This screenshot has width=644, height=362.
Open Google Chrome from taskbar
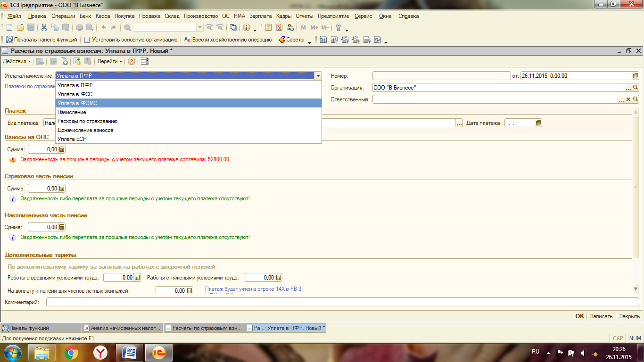coord(71,353)
